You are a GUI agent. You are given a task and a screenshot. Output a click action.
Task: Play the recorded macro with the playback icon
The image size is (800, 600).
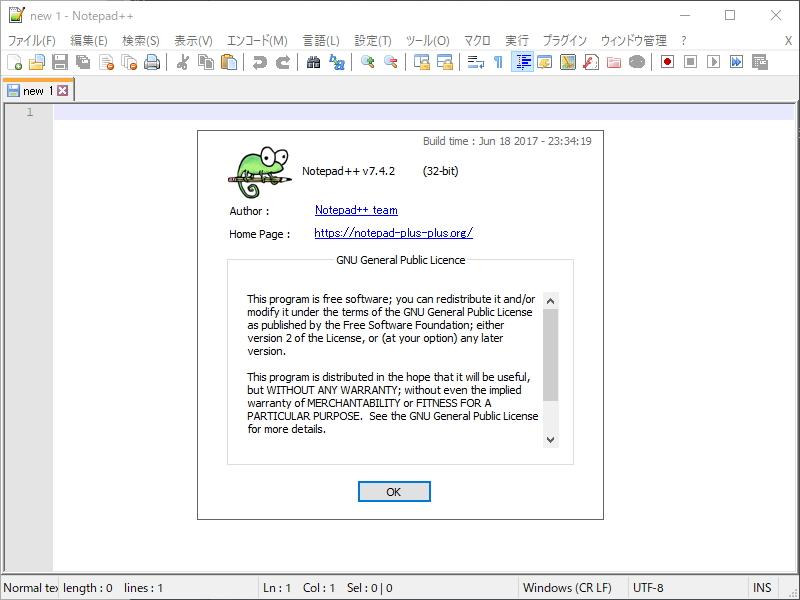click(x=713, y=61)
